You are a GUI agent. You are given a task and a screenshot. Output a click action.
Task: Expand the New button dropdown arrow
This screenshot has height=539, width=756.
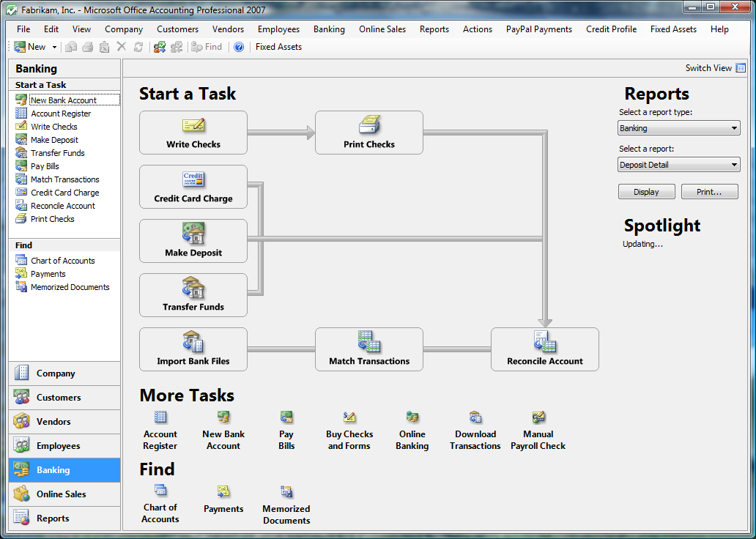pyautogui.click(x=54, y=48)
